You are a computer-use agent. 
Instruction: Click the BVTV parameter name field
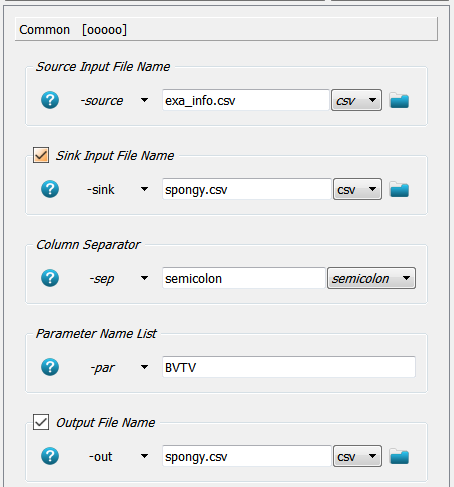tap(289, 367)
